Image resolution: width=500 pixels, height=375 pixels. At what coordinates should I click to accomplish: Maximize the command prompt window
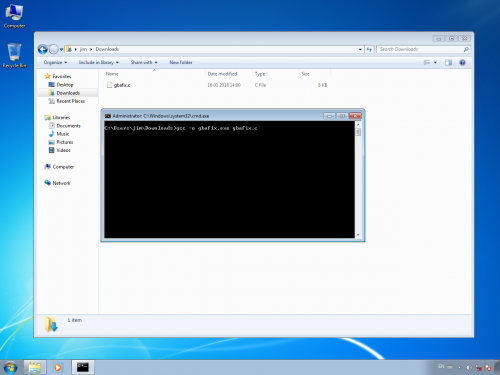(x=342, y=116)
